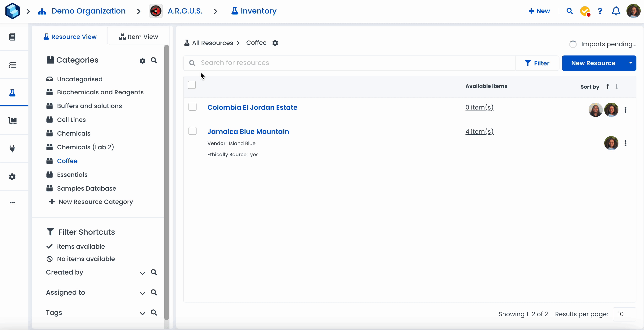
Task: Click the Categories search magnifier icon
Action: click(x=154, y=60)
